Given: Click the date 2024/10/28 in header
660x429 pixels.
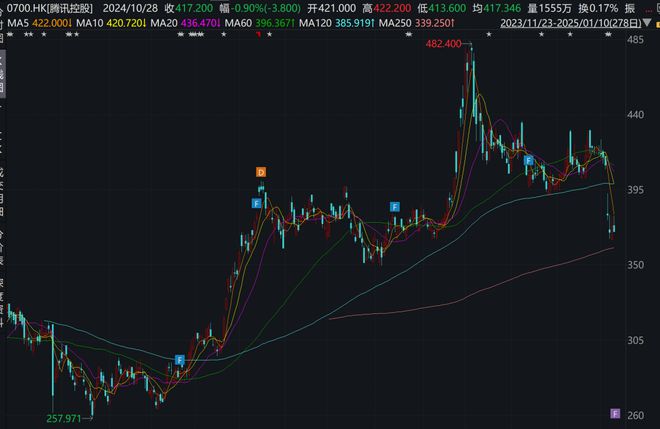Looking at the screenshot, I should (x=130, y=8).
